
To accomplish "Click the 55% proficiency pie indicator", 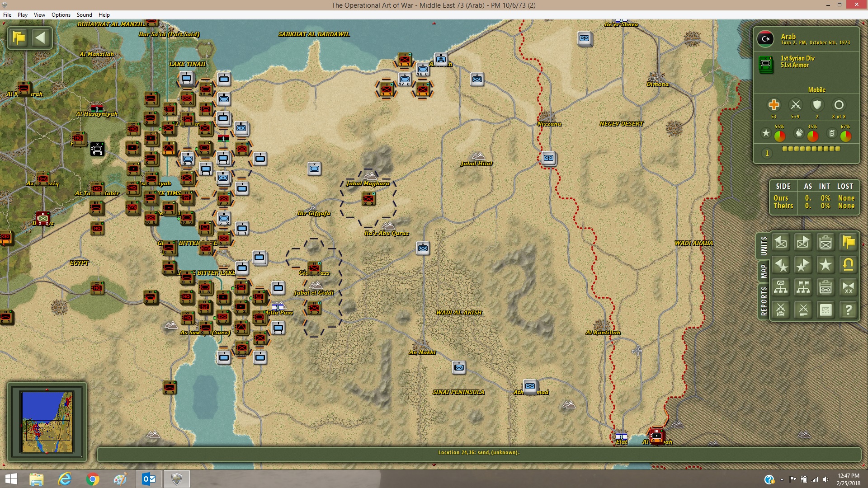I will 780,136.
